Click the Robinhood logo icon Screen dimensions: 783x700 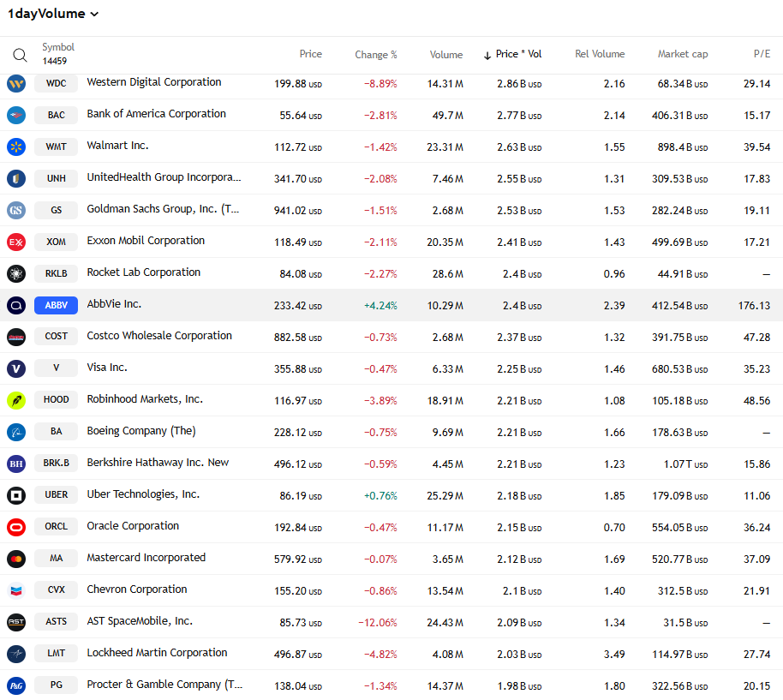click(16, 400)
